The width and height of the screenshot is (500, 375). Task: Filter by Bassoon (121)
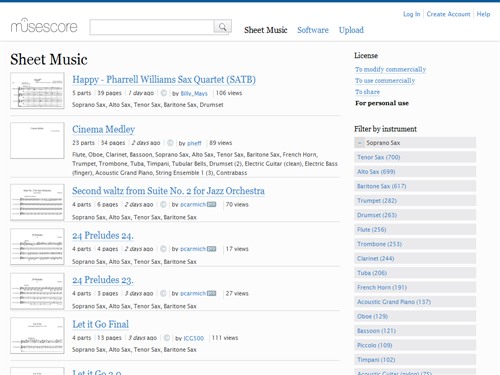pyautogui.click(x=415, y=331)
